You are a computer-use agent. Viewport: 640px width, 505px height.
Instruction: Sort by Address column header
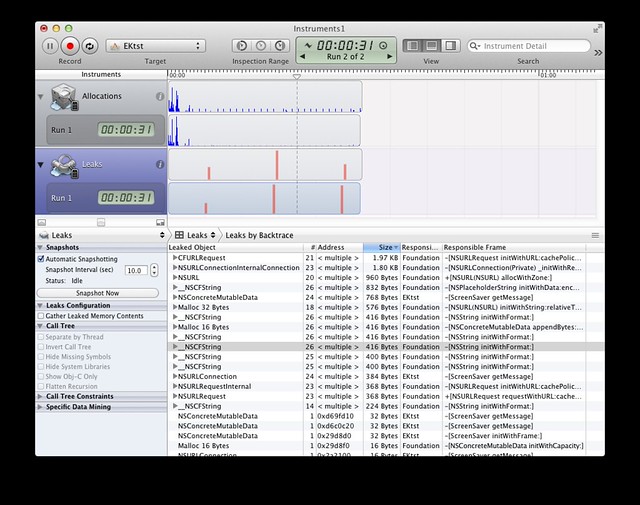tap(340, 247)
